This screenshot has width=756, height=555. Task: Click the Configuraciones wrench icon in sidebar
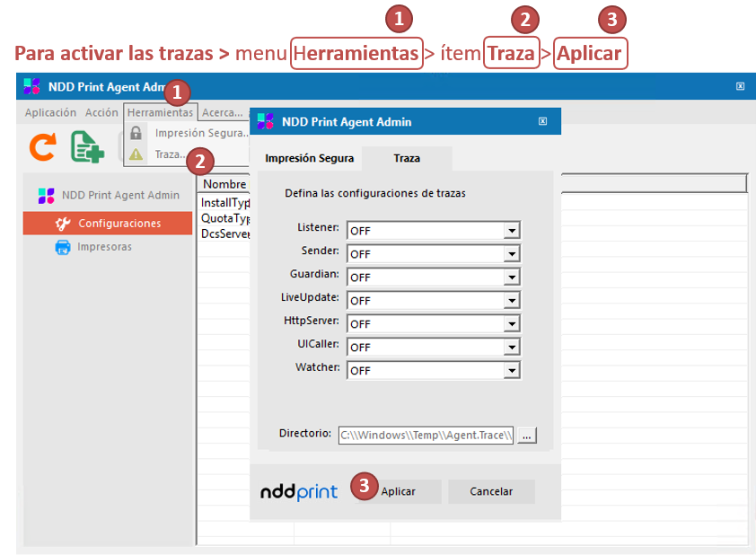[62, 224]
